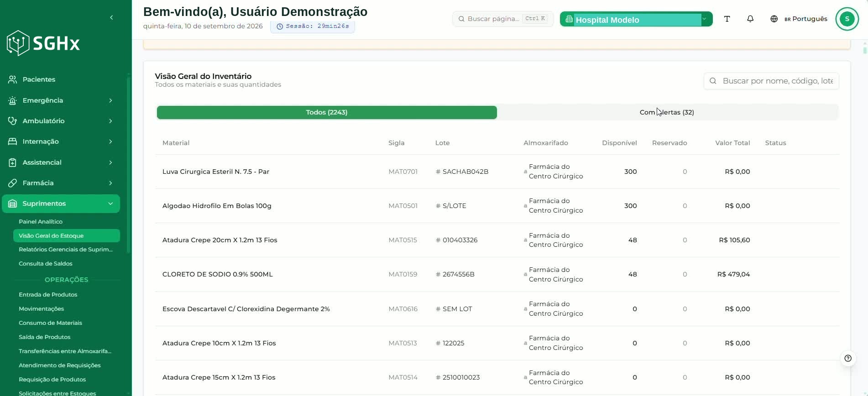Open user avatar S menu
Image resolution: width=868 pixels, height=396 pixels.
[847, 19]
